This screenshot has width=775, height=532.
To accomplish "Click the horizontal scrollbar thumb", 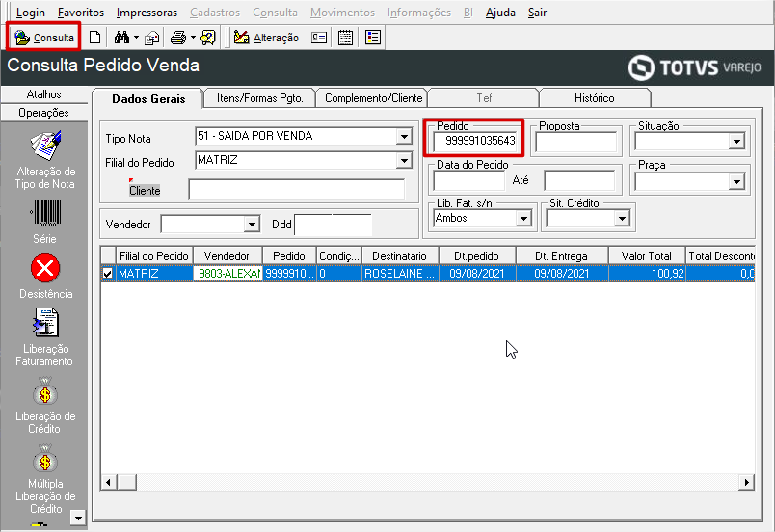I will 127,482.
